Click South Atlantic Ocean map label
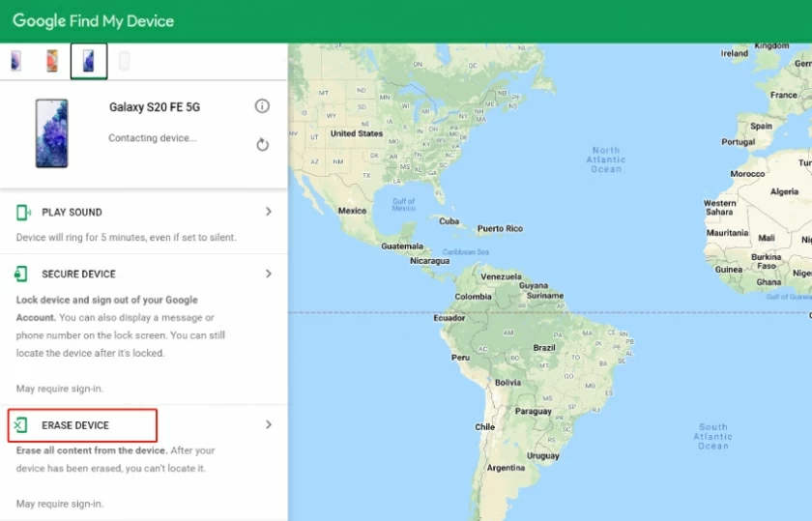Viewport: 812px width, 521px height. click(713, 436)
